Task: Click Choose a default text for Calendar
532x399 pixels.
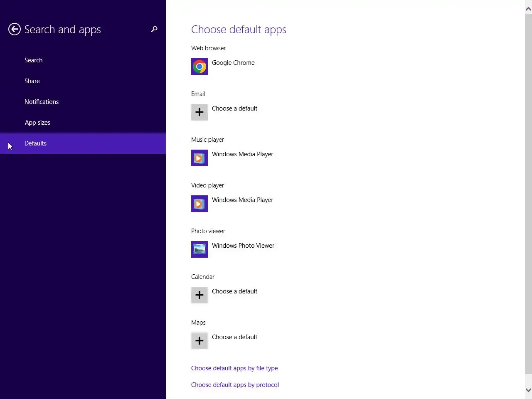Action: tap(234, 291)
